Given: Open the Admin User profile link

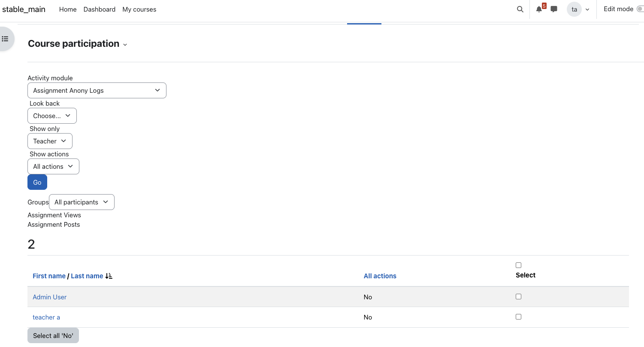Looking at the screenshot, I should 50,297.
